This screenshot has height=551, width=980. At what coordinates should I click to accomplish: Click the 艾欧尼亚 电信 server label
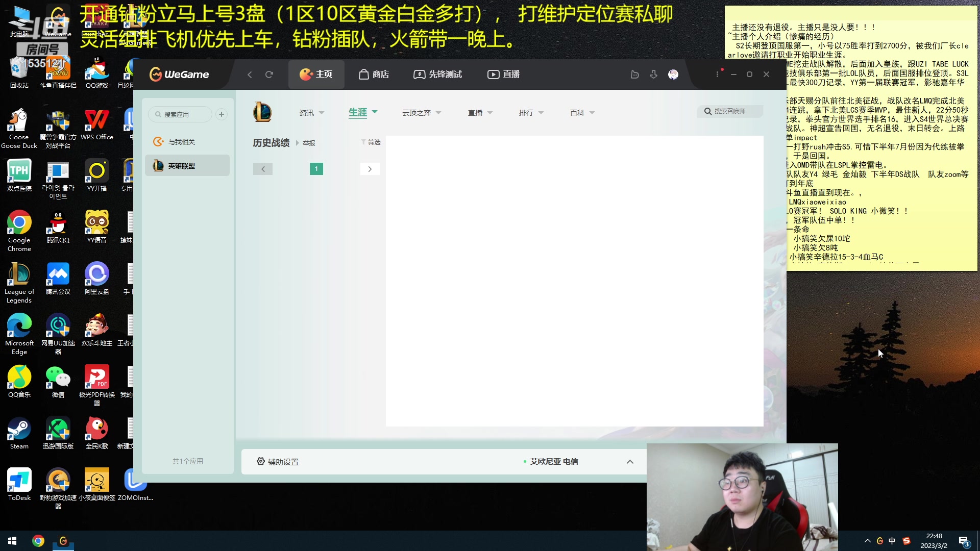[554, 462]
